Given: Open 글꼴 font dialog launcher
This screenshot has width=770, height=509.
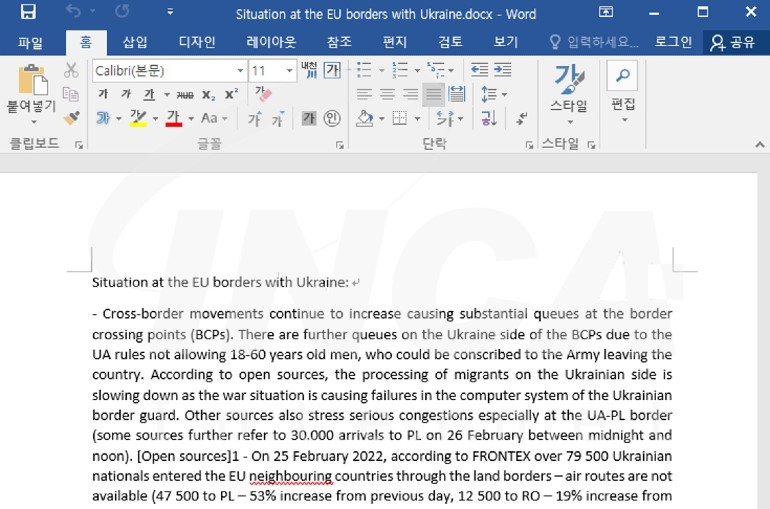Looking at the screenshot, I should (x=339, y=145).
